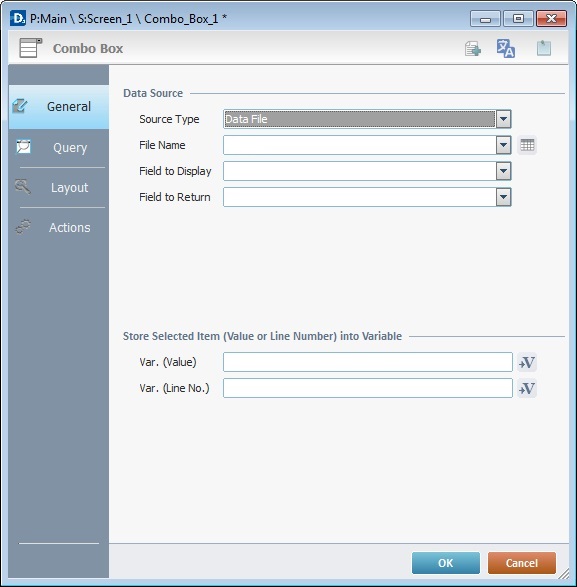577x587 pixels.
Task: Expand the File Name dropdown arrow
Action: click(x=504, y=145)
